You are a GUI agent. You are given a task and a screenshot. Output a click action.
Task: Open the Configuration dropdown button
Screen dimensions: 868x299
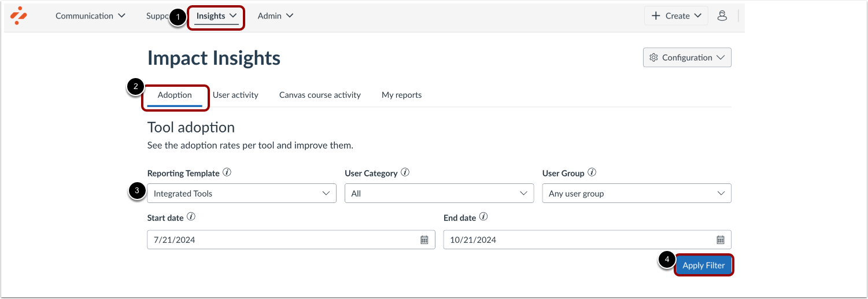[x=687, y=57]
